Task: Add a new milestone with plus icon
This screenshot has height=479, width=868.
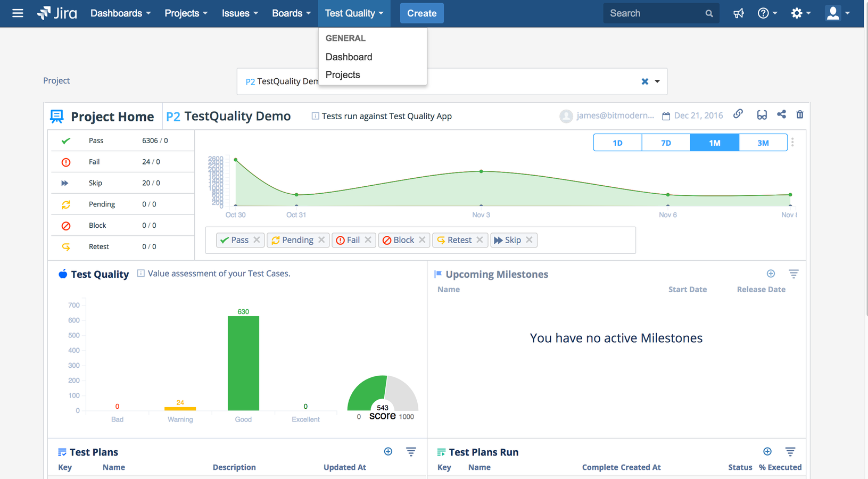Action: click(x=771, y=274)
